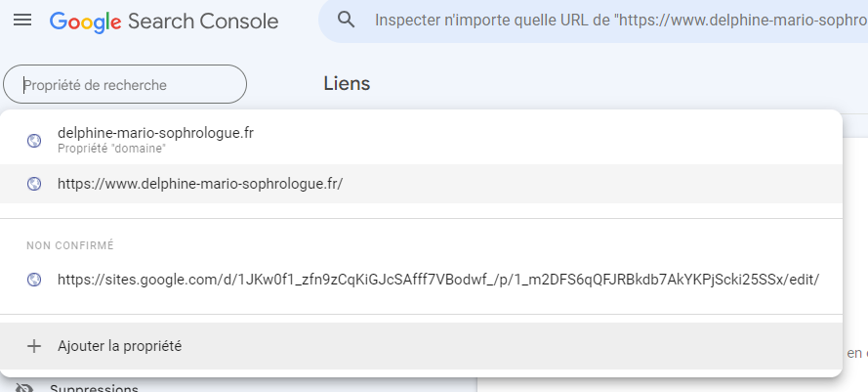
Task: Click the Liens page heading
Action: click(x=347, y=84)
